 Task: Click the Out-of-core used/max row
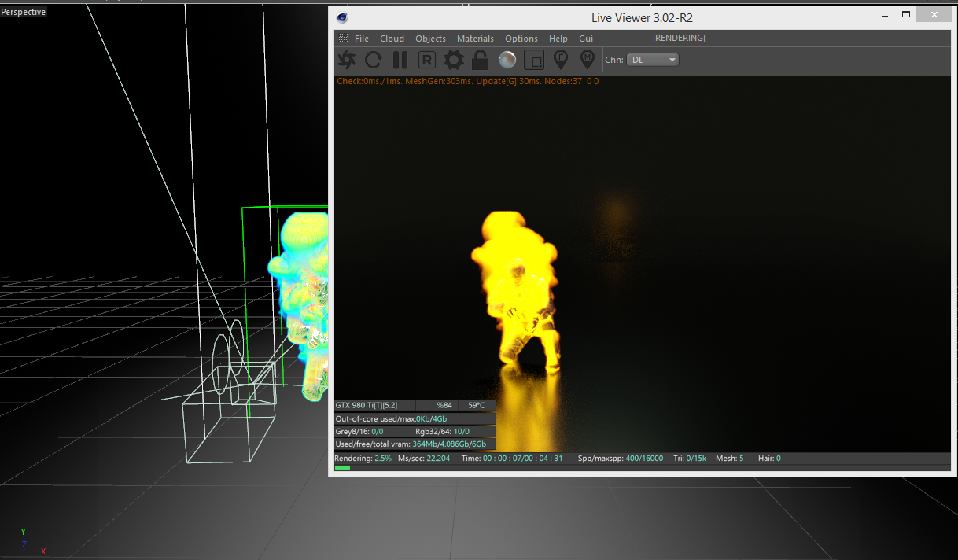click(x=415, y=418)
